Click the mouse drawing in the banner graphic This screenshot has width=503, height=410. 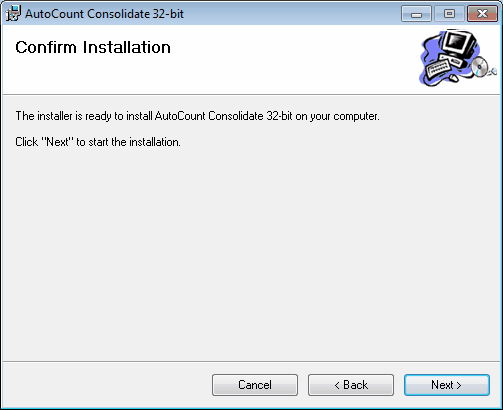(453, 78)
